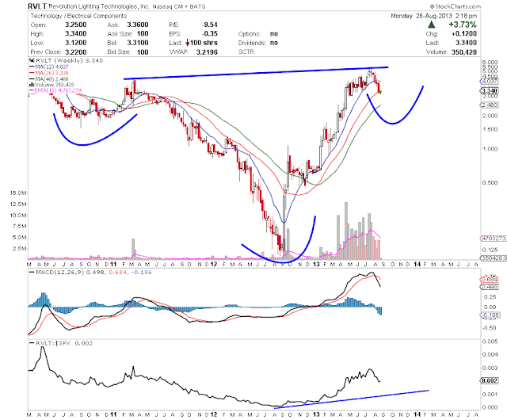
Task: Click the 7.5M volume axis label
Action: point(19,226)
